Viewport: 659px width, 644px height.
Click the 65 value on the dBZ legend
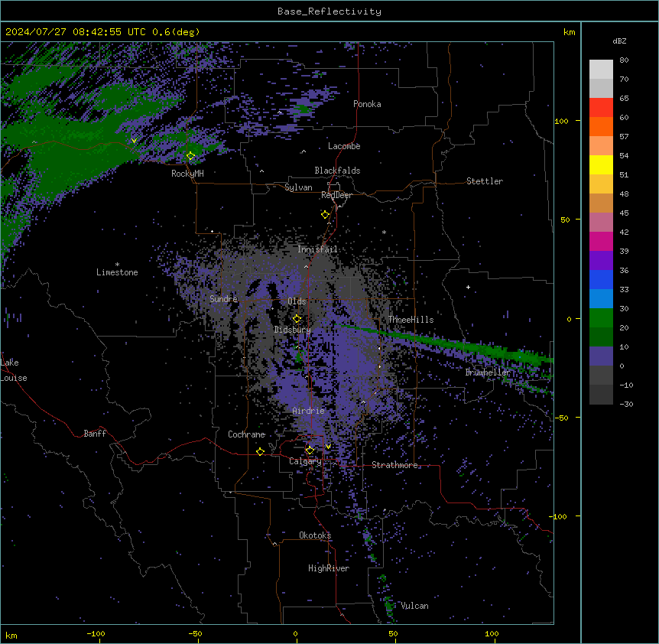(x=624, y=99)
